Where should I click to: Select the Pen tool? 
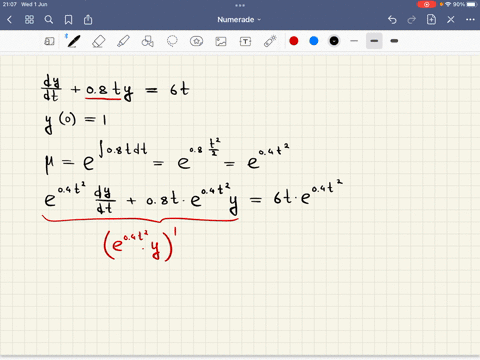tap(73, 41)
